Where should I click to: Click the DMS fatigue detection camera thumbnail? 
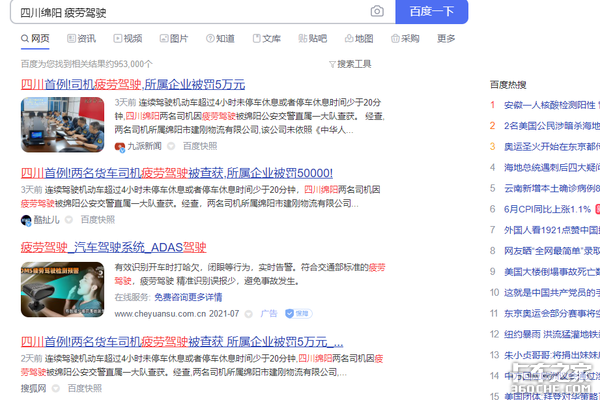(x=62, y=289)
